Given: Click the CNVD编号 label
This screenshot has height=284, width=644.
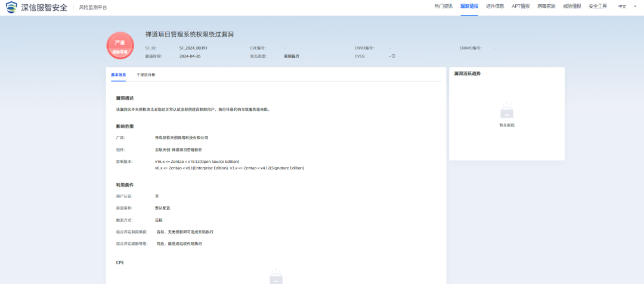Looking at the screenshot, I should click(364, 48).
